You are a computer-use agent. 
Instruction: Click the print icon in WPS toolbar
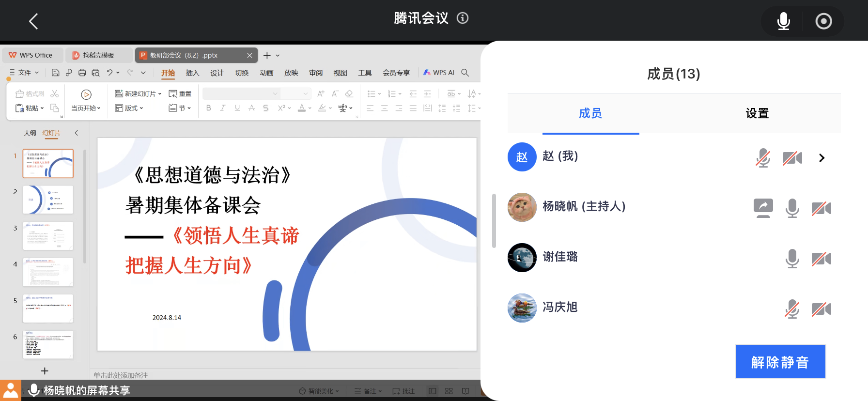[x=82, y=73]
